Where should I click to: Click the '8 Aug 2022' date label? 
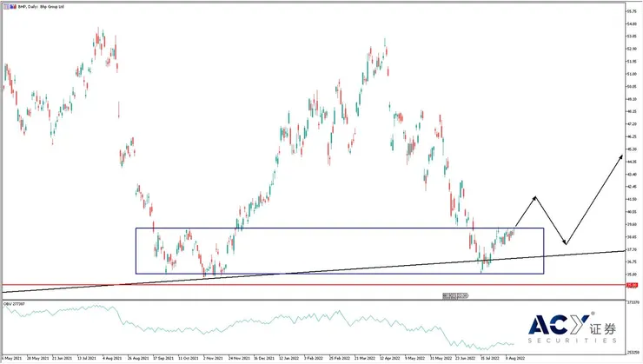[515, 358]
